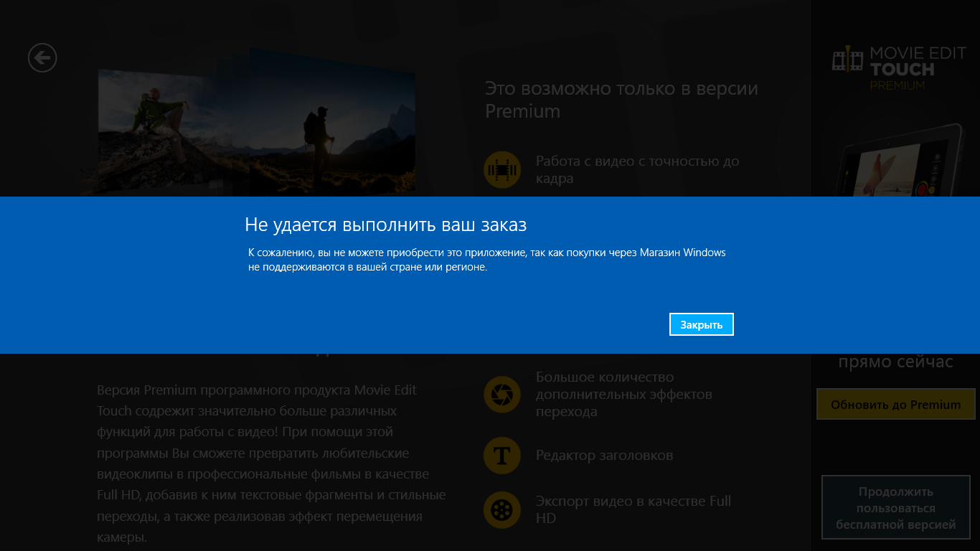Go back with the circular arrow icon
Viewport: 980px width, 551px height.
pos(42,57)
